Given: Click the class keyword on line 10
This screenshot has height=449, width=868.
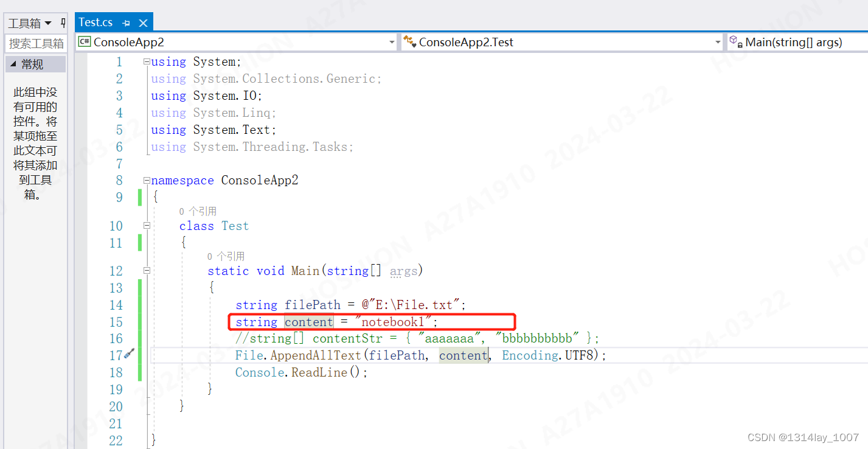Looking at the screenshot, I should (x=196, y=226).
